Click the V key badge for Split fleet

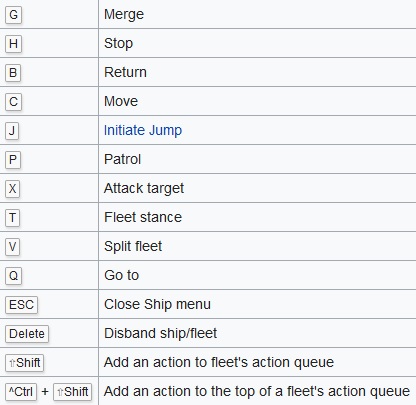point(13,247)
